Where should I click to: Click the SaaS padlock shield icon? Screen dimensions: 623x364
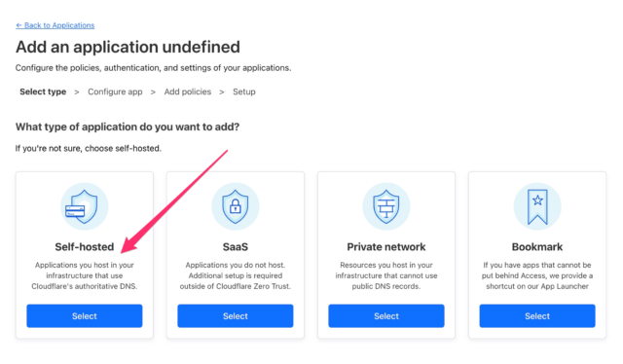point(236,206)
